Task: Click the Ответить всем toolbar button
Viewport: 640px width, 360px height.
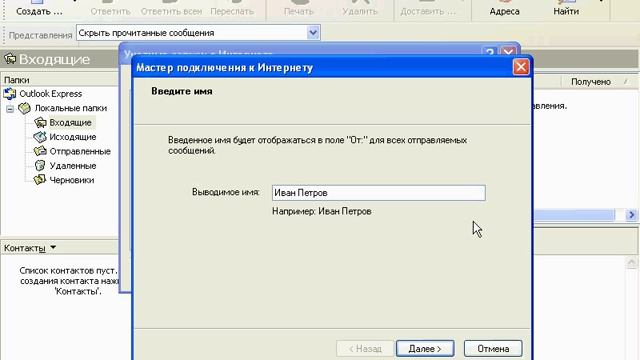Action: [x=171, y=8]
